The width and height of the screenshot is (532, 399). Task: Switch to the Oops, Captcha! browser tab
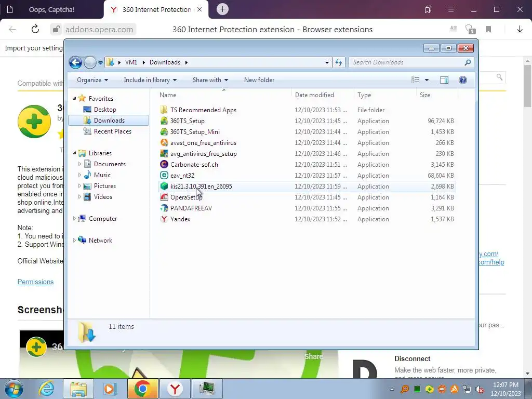(x=51, y=9)
